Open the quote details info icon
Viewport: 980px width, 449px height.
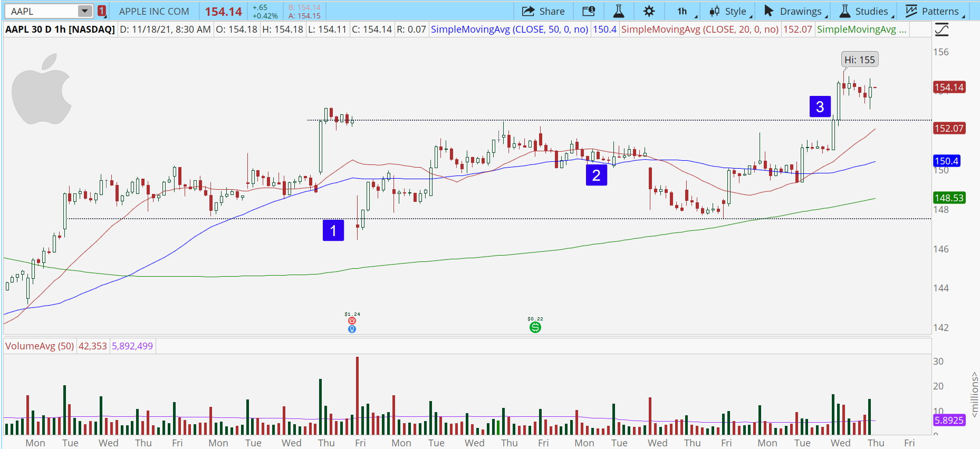pos(589,11)
